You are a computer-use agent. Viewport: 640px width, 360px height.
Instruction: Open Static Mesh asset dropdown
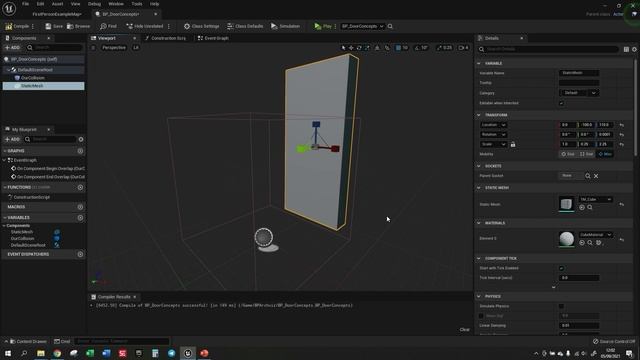coord(596,199)
